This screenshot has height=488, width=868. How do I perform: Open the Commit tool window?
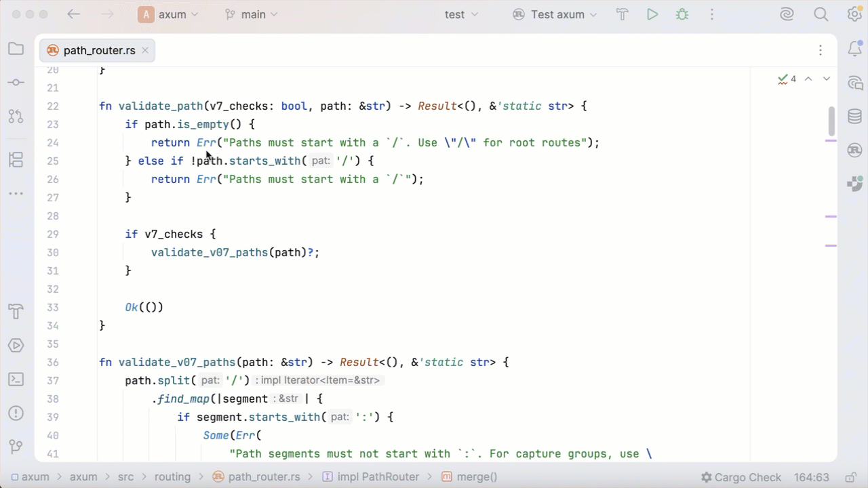(16, 83)
